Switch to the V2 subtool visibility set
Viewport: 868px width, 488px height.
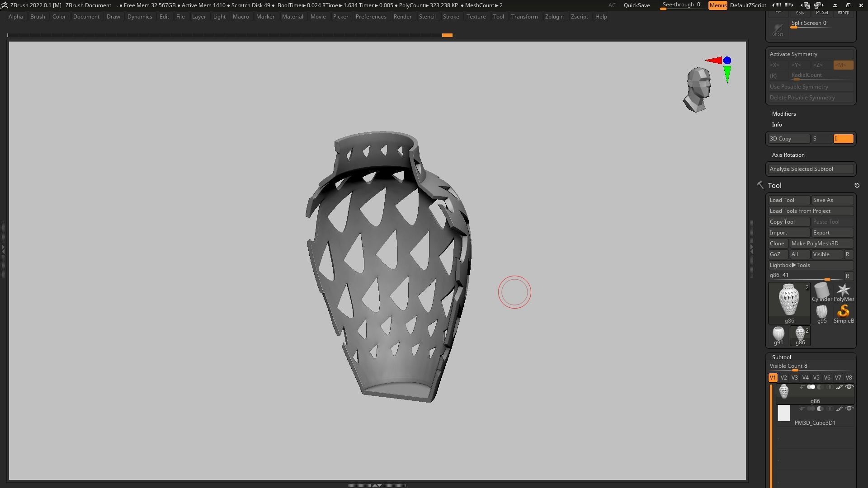[783, 378]
